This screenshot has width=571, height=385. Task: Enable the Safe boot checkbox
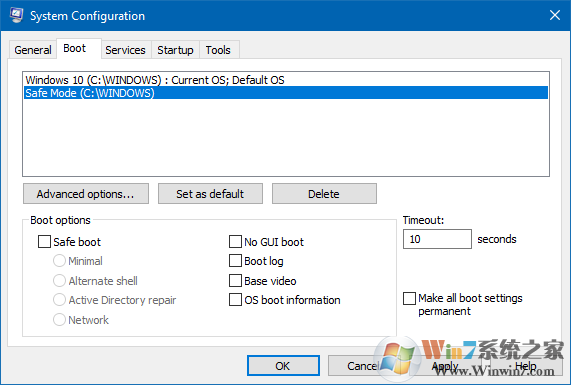click(44, 242)
